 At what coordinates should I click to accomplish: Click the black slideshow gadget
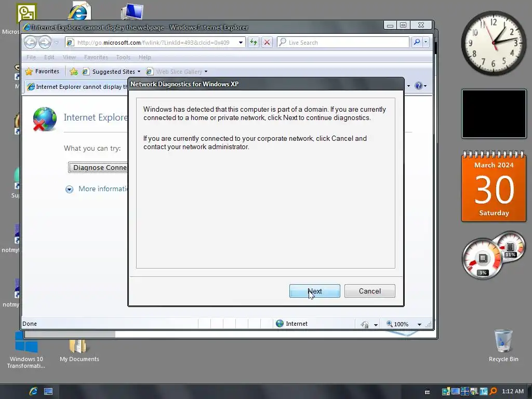coord(494,114)
